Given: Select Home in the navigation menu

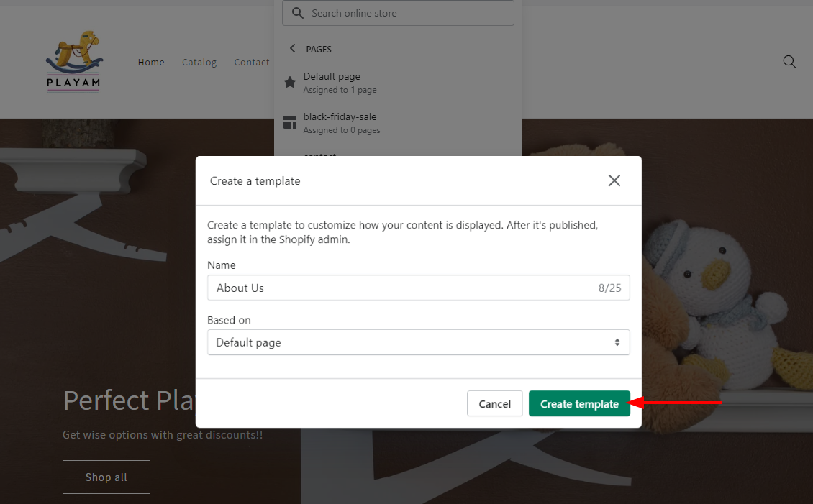Looking at the screenshot, I should coord(151,62).
